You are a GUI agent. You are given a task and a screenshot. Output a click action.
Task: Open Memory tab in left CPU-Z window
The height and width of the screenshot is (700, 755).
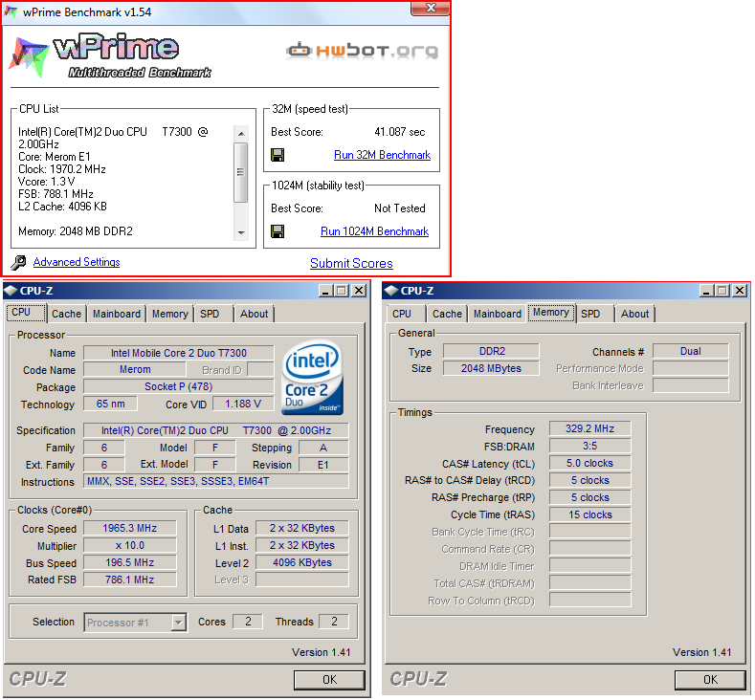(170, 315)
